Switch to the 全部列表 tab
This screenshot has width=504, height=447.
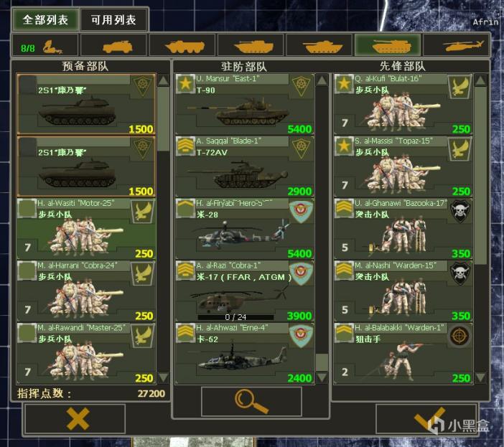pyautogui.click(x=45, y=19)
